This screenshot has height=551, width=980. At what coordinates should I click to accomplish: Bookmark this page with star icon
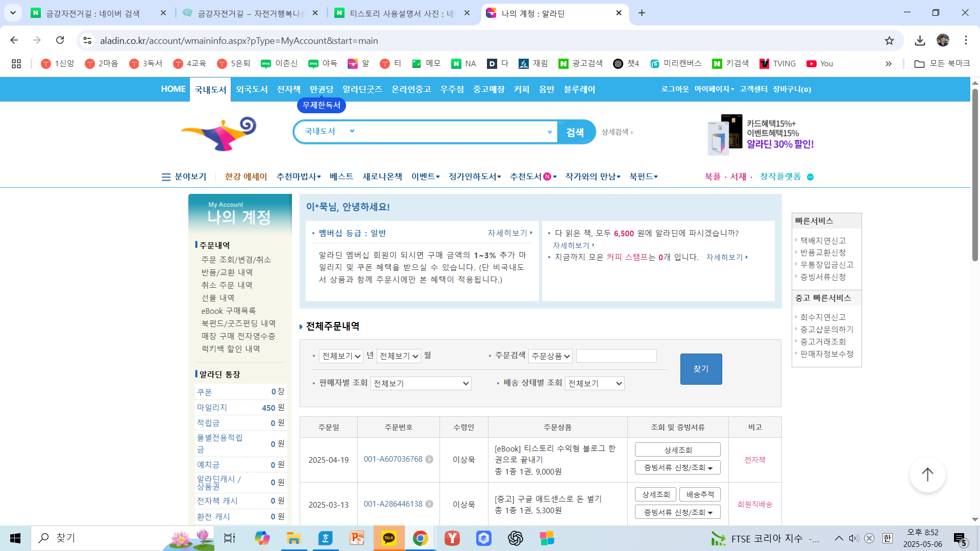click(x=889, y=41)
